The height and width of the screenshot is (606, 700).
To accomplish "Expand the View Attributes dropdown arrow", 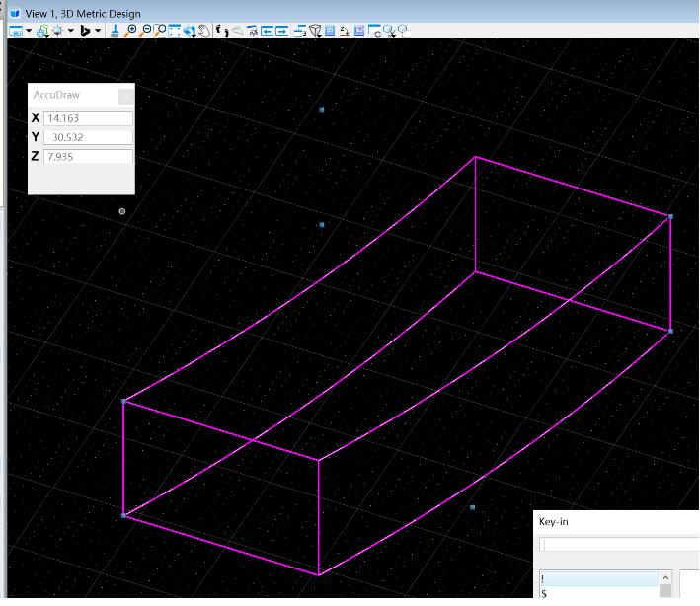I will pos(29,31).
